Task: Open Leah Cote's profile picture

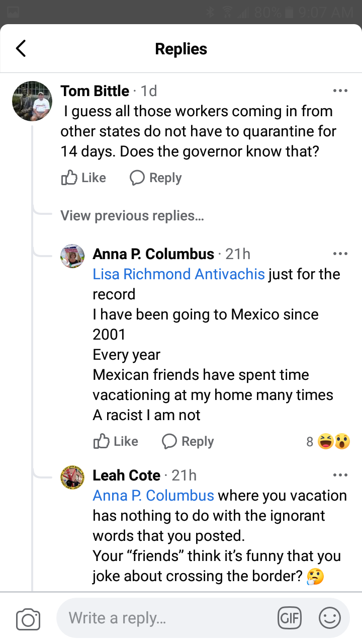Action: coord(72,477)
